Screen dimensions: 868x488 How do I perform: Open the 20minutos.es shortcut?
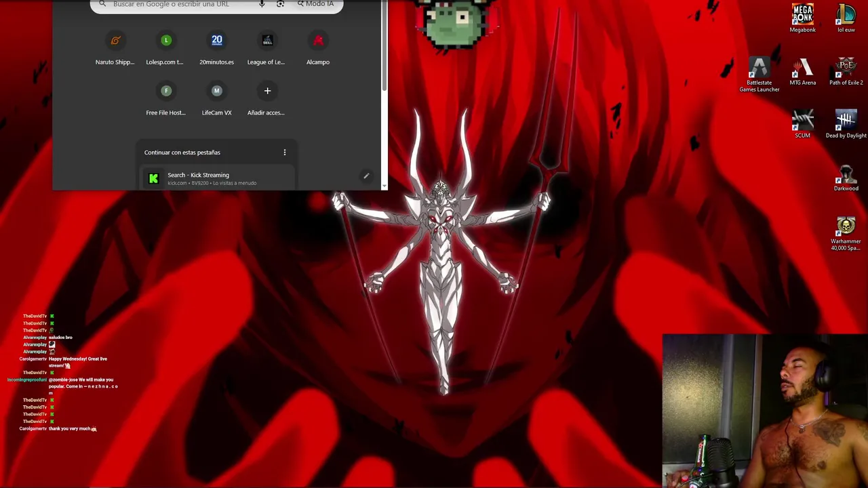[216, 49]
